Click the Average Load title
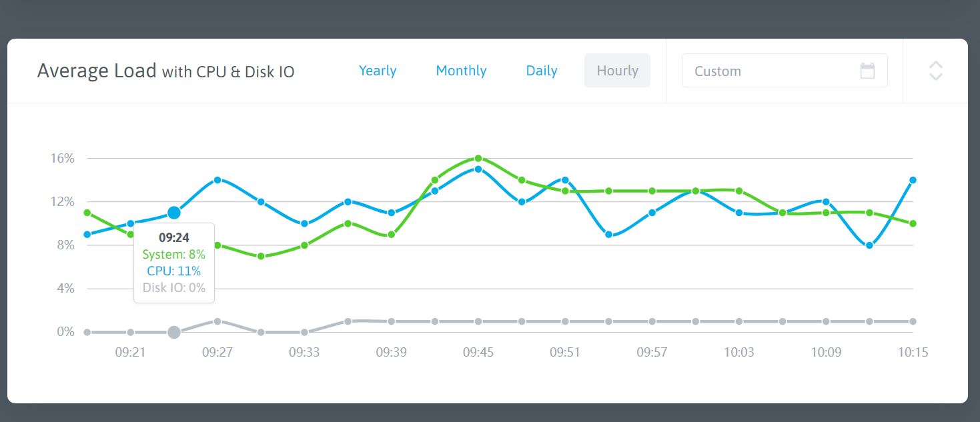980x422 pixels. [x=97, y=71]
